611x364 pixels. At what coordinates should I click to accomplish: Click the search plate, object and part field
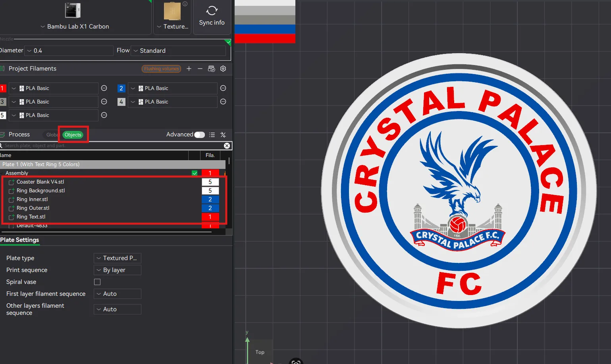click(112, 146)
